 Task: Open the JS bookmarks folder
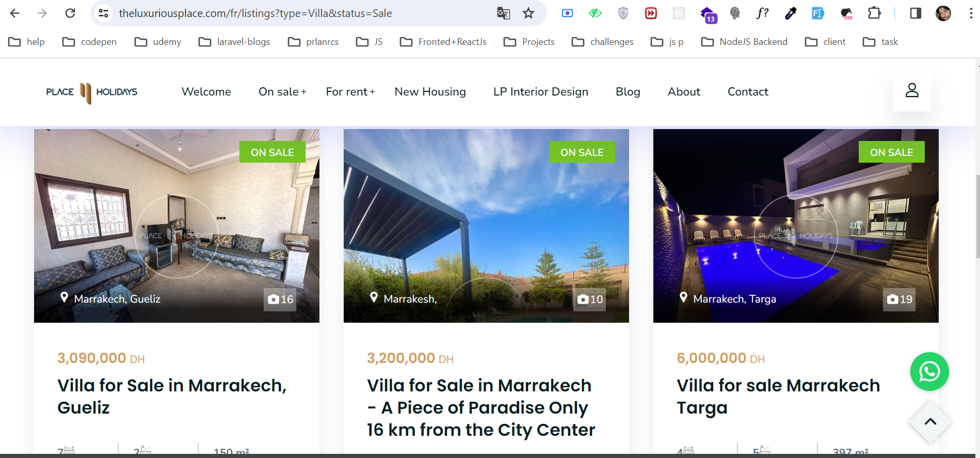(x=369, y=42)
